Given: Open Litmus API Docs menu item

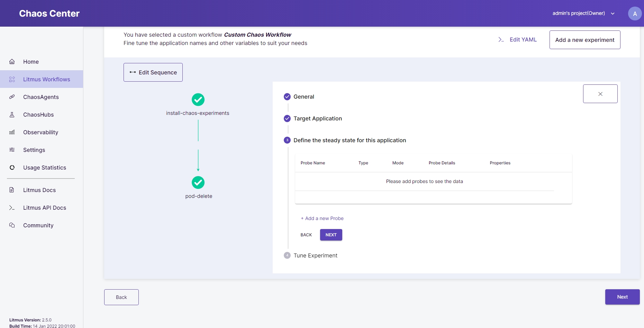Looking at the screenshot, I should (x=44, y=208).
